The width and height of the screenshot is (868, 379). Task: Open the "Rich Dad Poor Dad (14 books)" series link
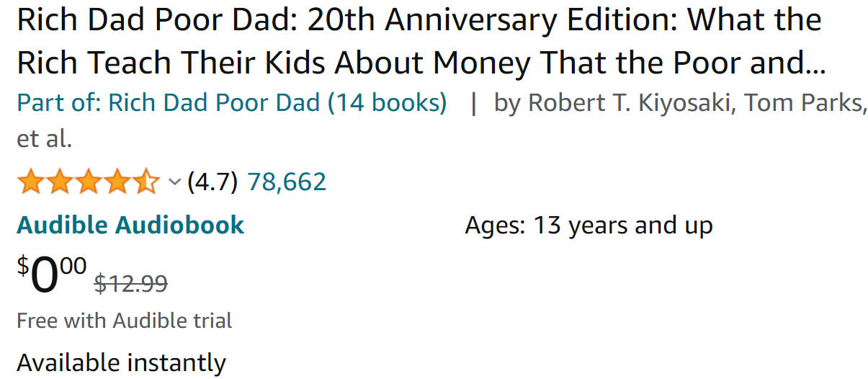click(277, 103)
